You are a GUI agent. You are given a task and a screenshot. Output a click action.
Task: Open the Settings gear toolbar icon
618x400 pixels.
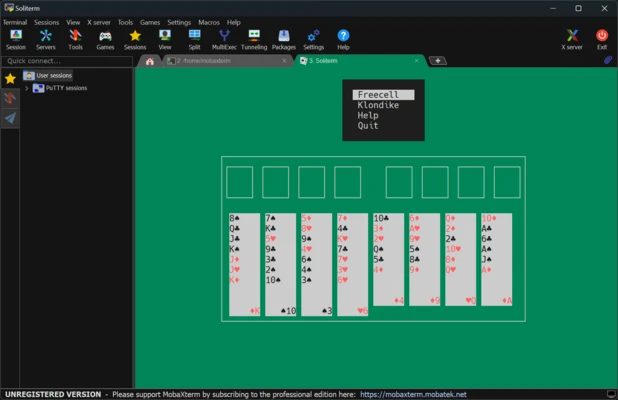coord(313,40)
